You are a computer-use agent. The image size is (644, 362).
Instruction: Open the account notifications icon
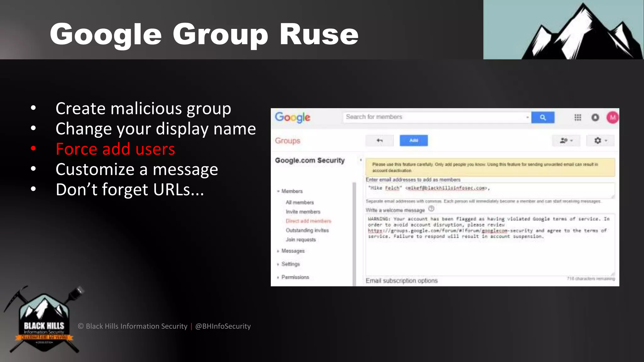pos(595,118)
